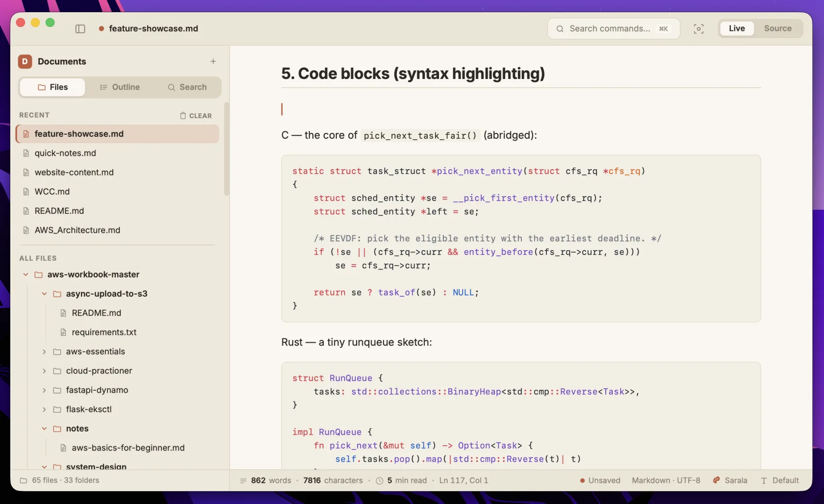Click the fastapi-dynamo folder icon
824x504 pixels.
coord(57,390)
